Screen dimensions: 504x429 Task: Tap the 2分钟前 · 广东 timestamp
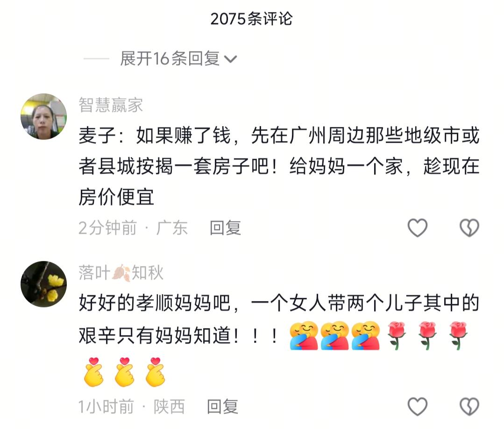click(x=133, y=228)
